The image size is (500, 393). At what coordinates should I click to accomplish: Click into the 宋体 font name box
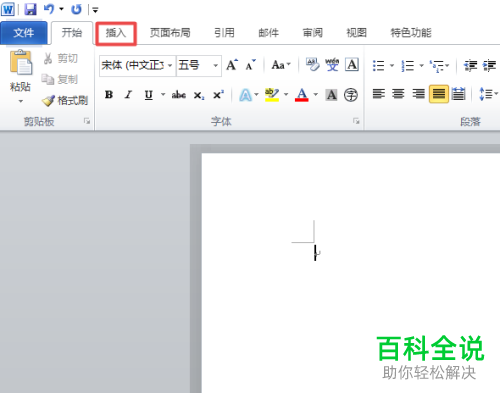coord(133,65)
